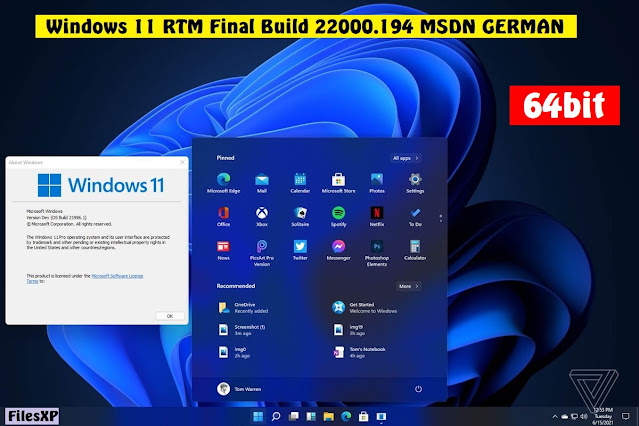The width and height of the screenshot is (639, 426).
Task: Open Microsoft Edge from pinned apps
Action: (x=223, y=183)
